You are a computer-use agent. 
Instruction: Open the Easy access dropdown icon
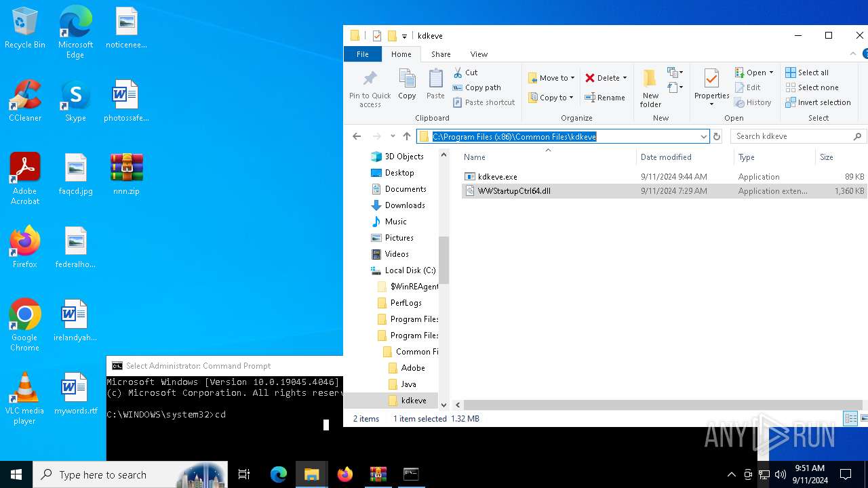(x=675, y=87)
